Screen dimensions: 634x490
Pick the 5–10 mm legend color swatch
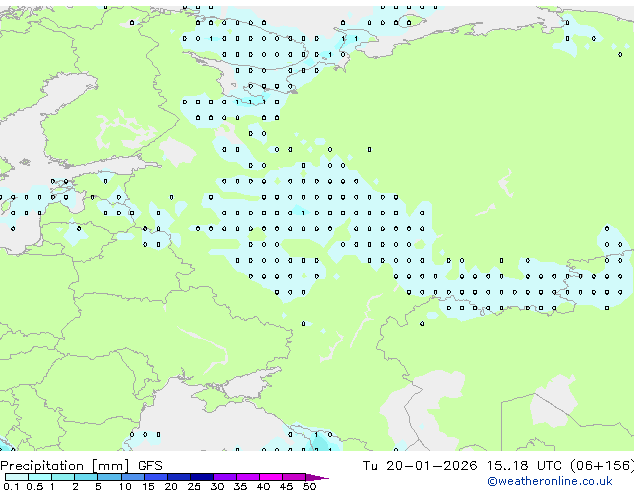[109, 477]
